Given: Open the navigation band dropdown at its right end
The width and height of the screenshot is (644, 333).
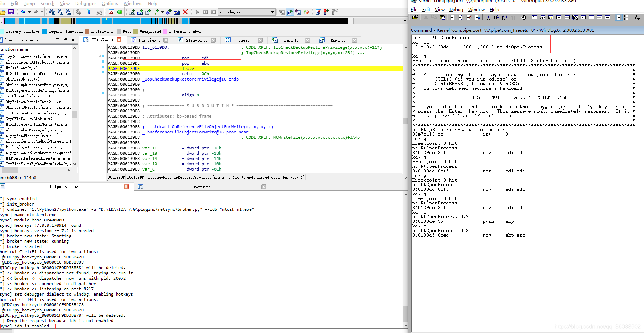Looking at the screenshot, I should [x=405, y=21].
